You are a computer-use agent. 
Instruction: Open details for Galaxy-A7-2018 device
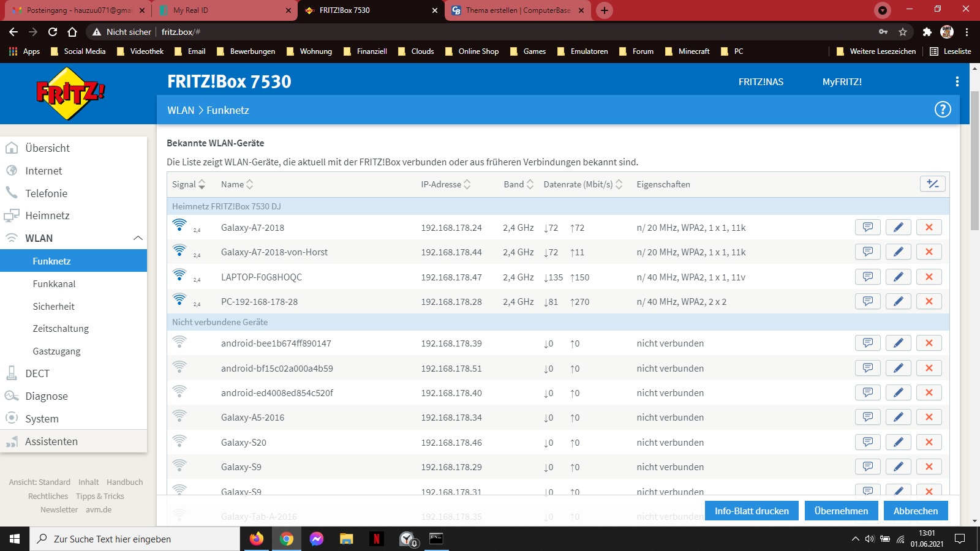(868, 227)
